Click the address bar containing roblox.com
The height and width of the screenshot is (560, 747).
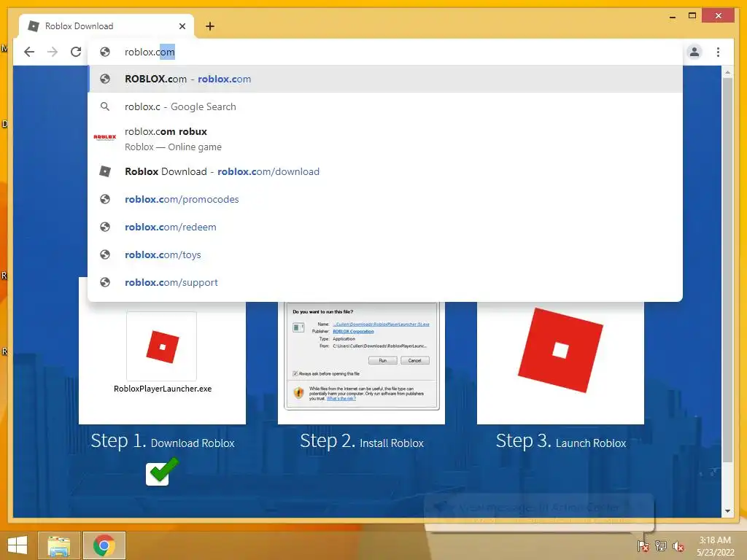click(x=385, y=52)
